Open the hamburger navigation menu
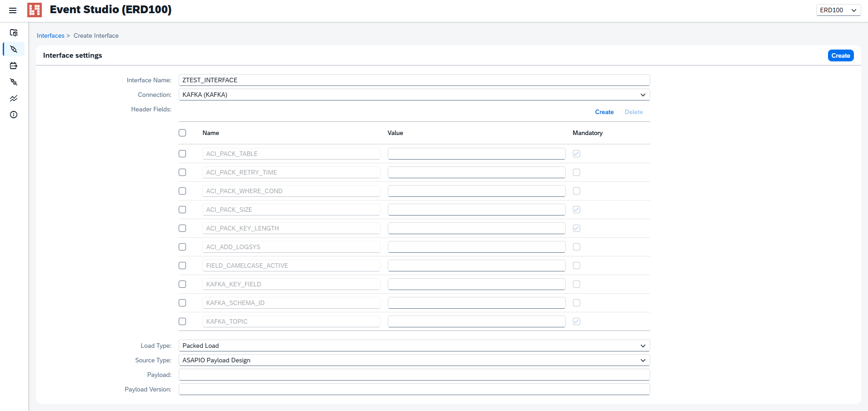This screenshot has height=411, width=868. coord(13,10)
